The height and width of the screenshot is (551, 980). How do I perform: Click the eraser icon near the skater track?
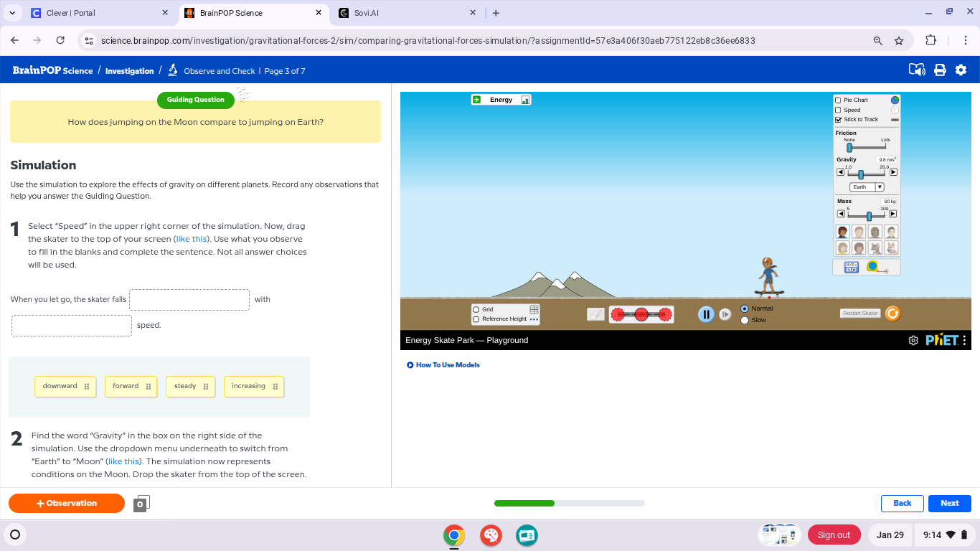click(595, 314)
